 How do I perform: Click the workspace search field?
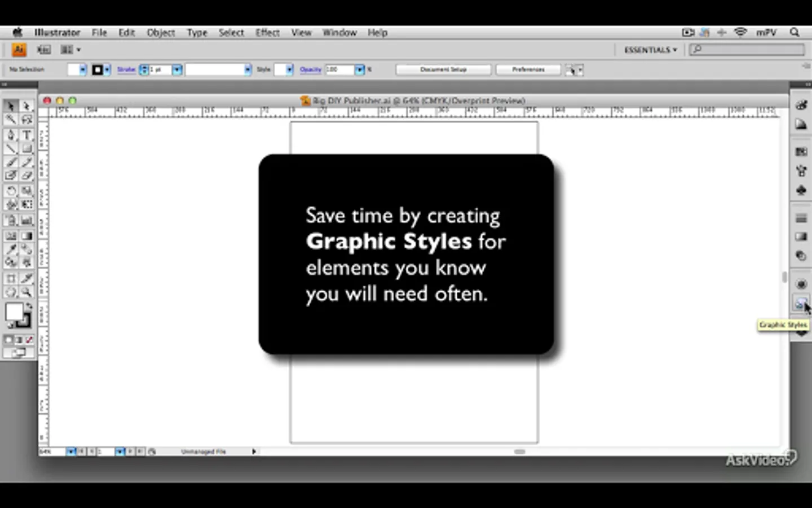coord(747,50)
